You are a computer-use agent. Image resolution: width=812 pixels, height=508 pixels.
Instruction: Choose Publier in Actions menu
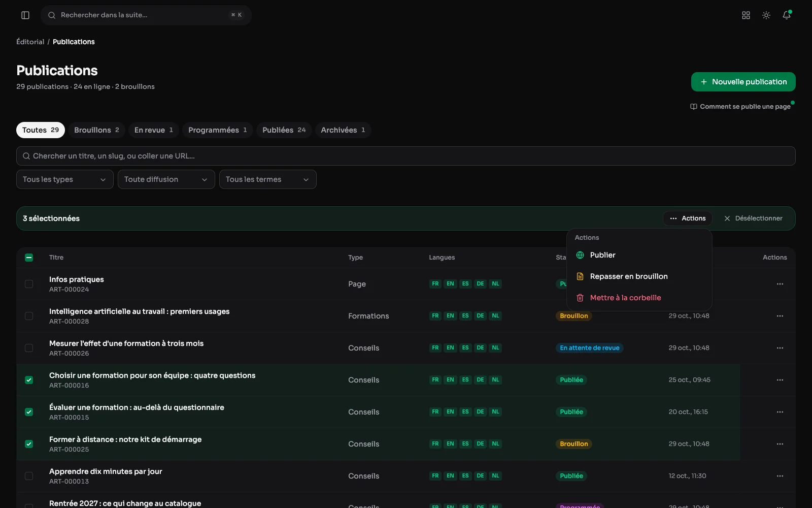coord(639,255)
